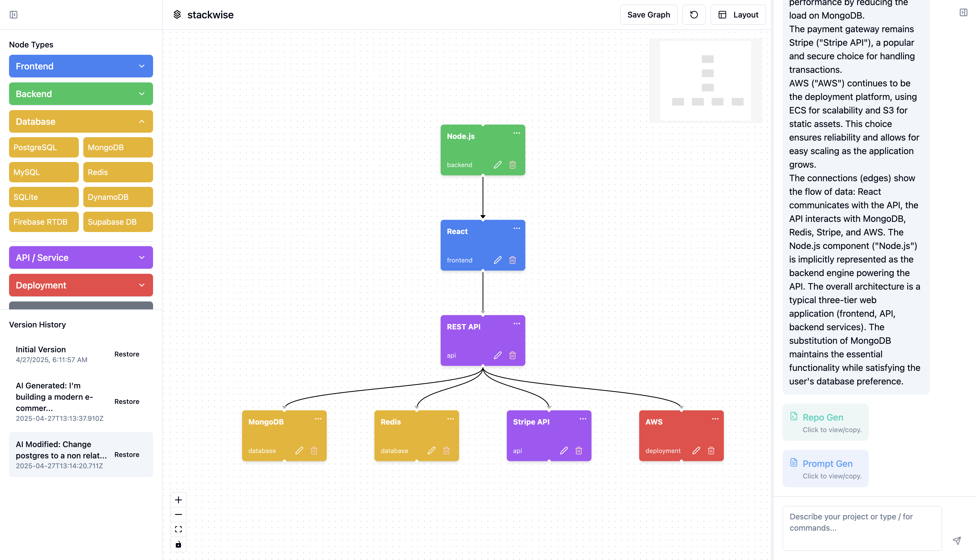Restore the Initial Version
976x560 pixels.
pos(127,354)
